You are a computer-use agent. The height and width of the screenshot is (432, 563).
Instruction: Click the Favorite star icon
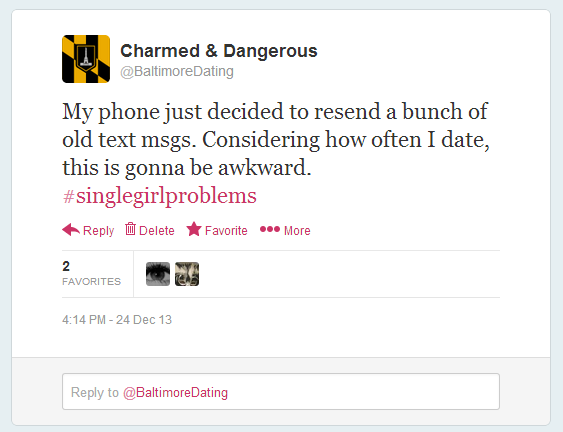pos(194,229)
